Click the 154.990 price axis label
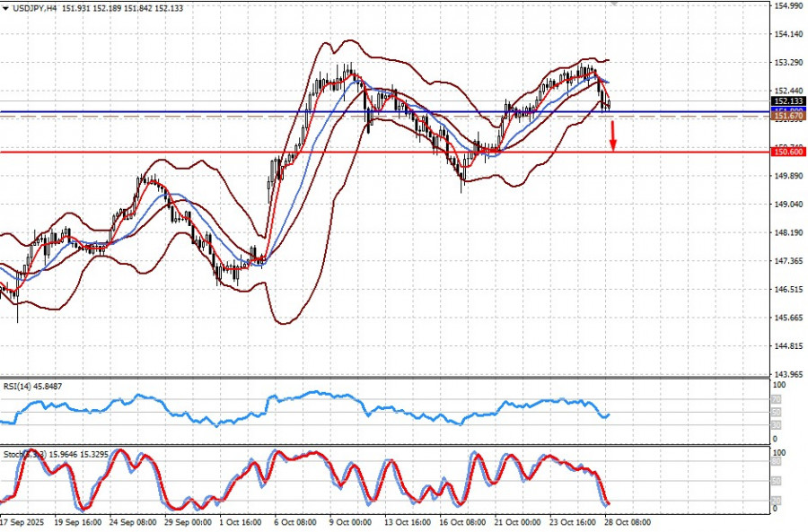808x532 pixels. coord(787,6)
